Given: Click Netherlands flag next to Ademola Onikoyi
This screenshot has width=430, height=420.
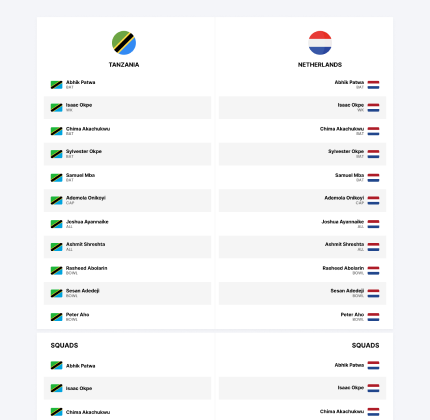Looking at the screenshot, I should (x=373, y=200).
